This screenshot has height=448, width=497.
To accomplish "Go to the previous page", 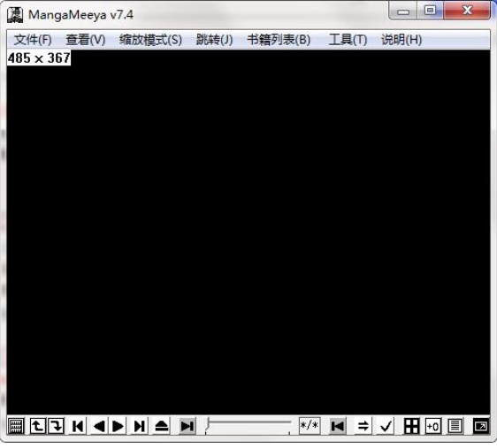I will (x=99, y=426).
